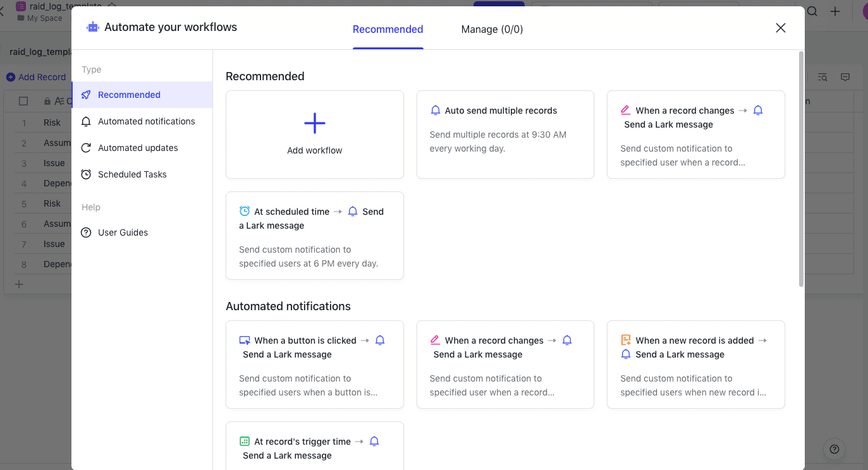The image size is (868, 470).
Task: Click Add Record in the background table
Action: click(x=36, y=77)
